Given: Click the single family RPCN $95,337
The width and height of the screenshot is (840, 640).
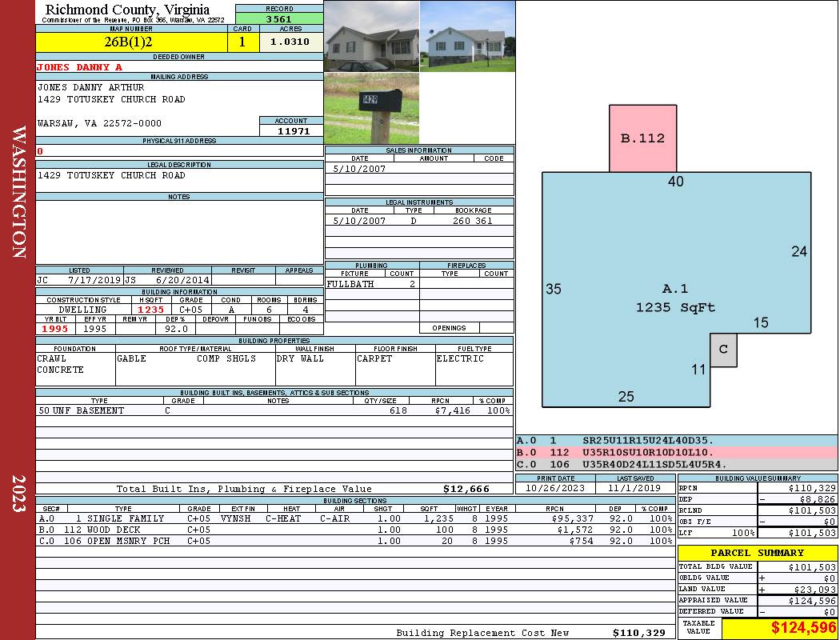Looking at the screenshot, I should [x=572, y=518].
